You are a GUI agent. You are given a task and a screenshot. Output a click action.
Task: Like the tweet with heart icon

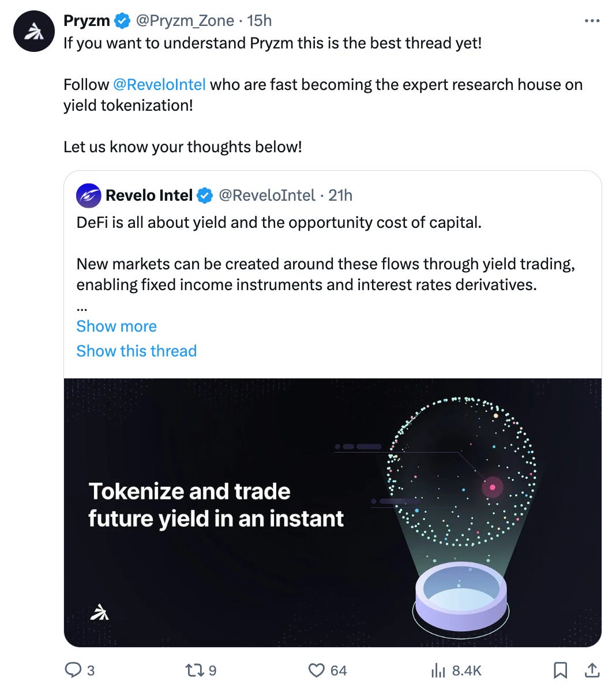pos(317,670)
